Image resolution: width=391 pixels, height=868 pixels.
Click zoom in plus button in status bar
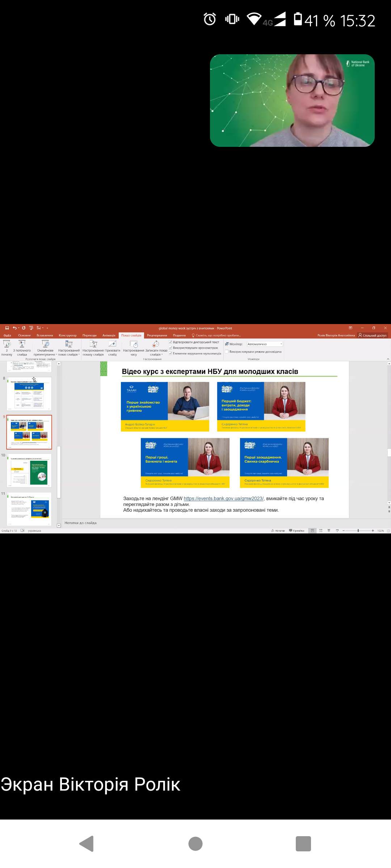click(x=373, y=531)
